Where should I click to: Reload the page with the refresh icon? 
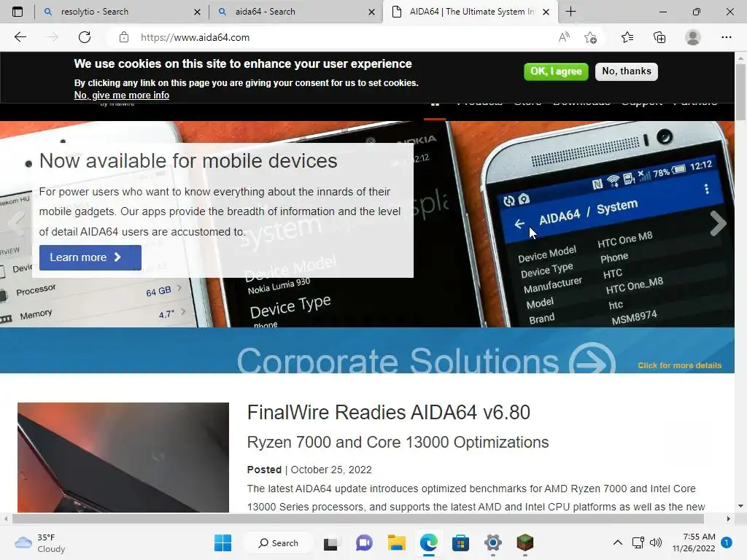pos(85,37)
